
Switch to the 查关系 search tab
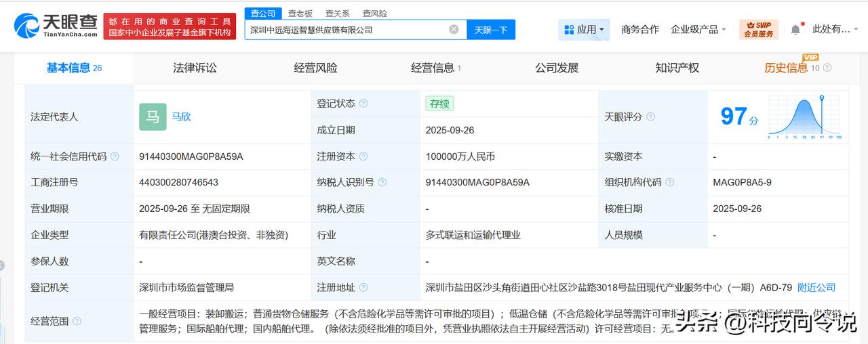coord(338,14)
